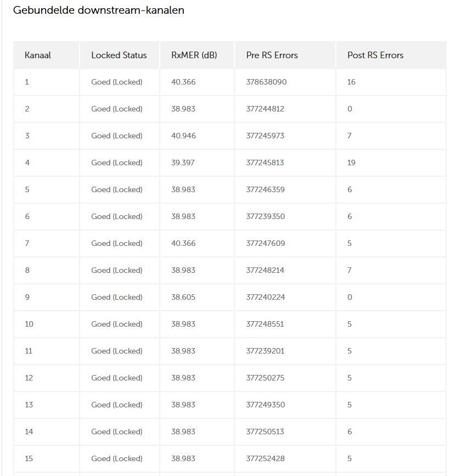The height and width of the screenshot is (476, 455).
Task: Select RxMER value 39.397
Action: pos(183,163)
